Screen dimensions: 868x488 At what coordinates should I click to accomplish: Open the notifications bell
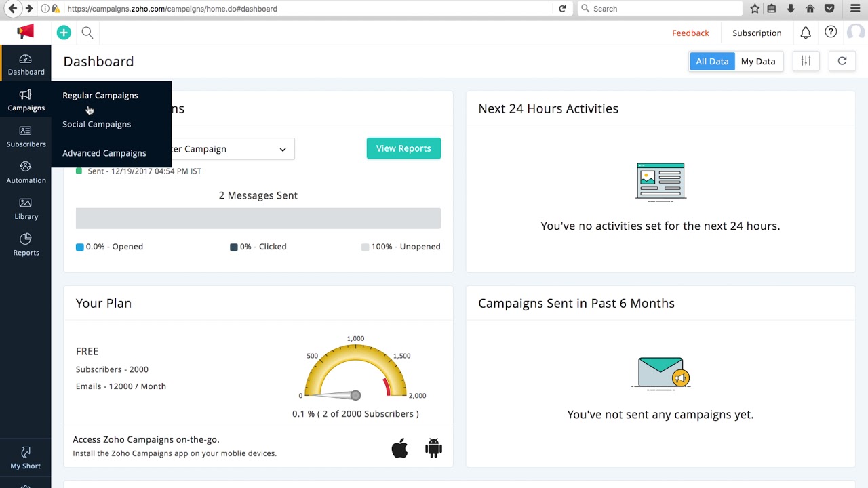pyautogui.click(x=806, y=32)
